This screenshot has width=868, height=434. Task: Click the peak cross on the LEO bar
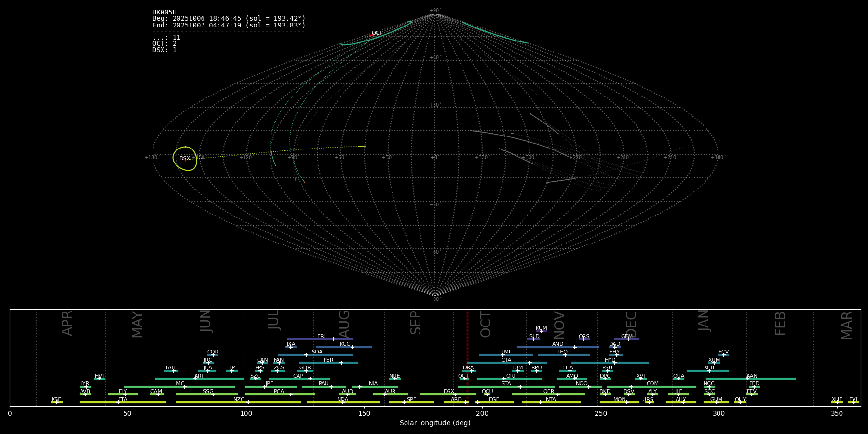click(565, 355)
